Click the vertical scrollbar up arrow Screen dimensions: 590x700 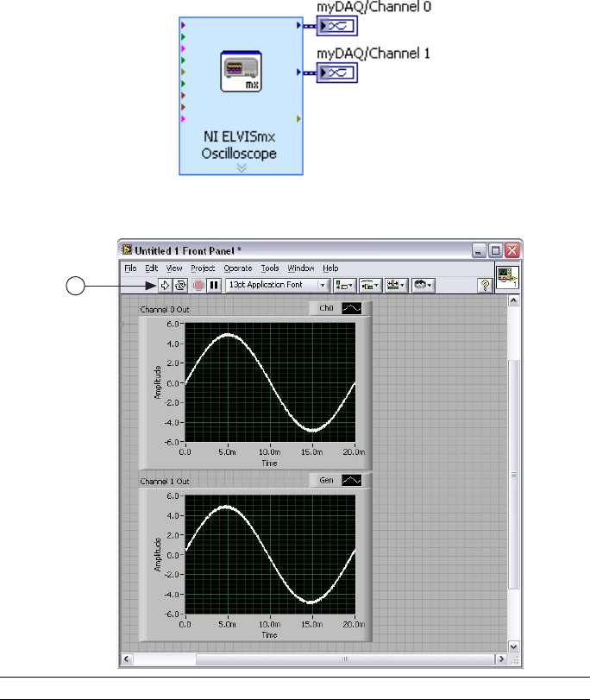[x=514, y=300]
